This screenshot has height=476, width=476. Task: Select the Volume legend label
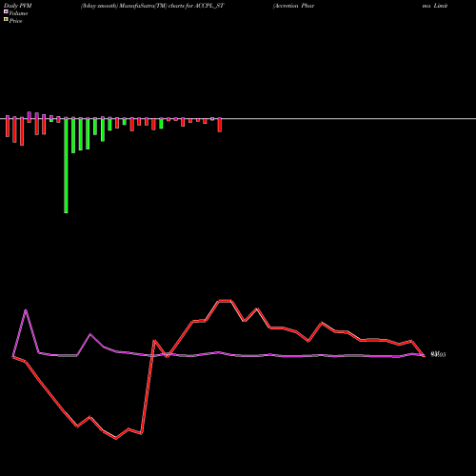(x=18, y=13)
